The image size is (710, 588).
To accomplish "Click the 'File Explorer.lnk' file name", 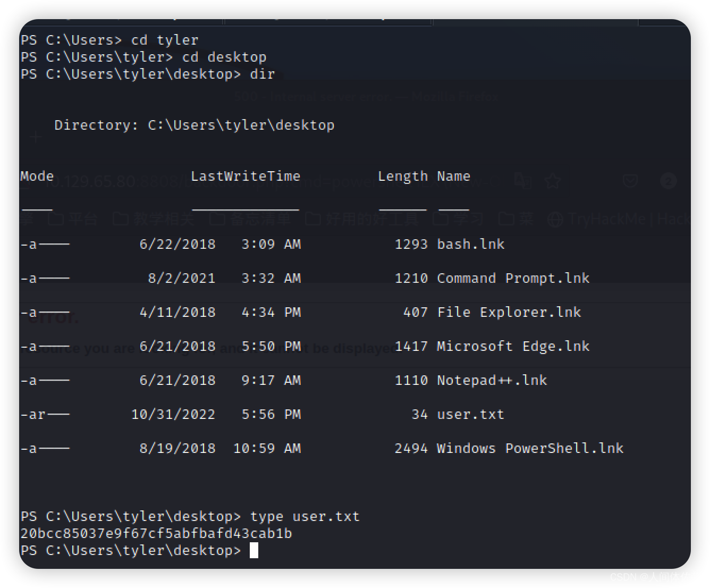I will (x=509, y=312).
